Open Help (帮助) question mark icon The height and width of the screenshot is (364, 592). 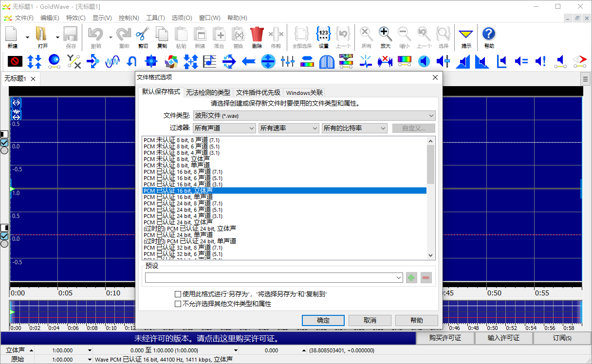[x=489, y=37]
